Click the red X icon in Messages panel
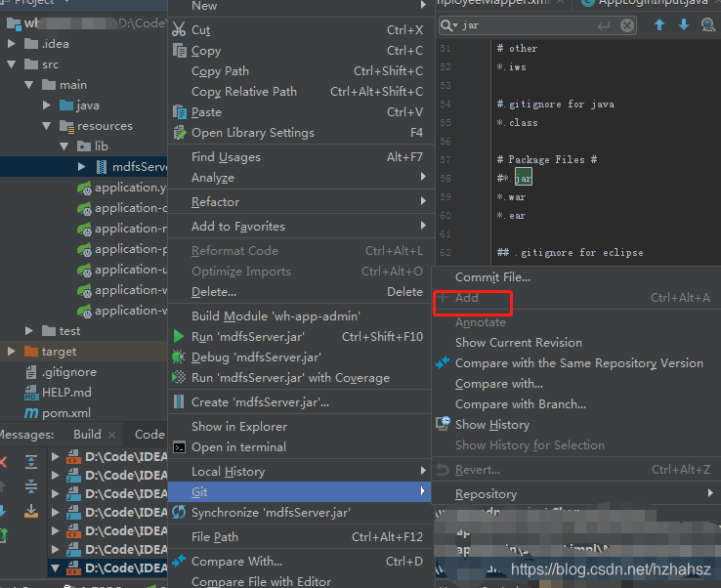The width and height of the screenshot is (721, 588). click(3, 462)
